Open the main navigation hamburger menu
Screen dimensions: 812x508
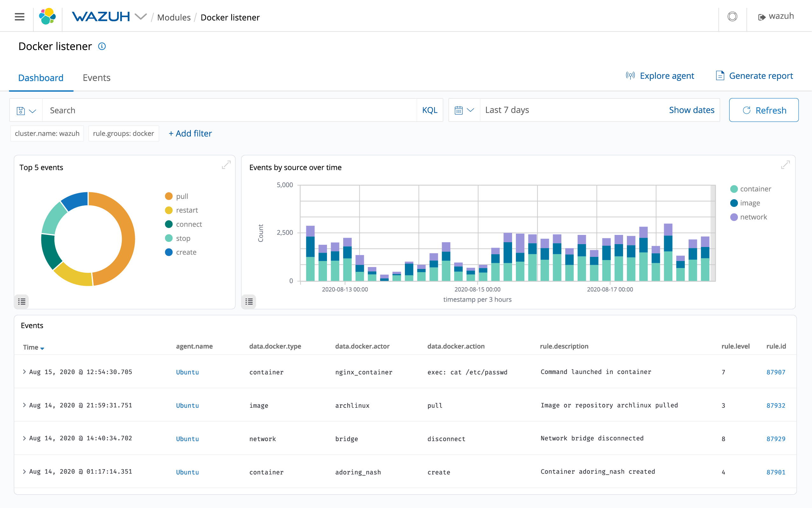(19, 17)
